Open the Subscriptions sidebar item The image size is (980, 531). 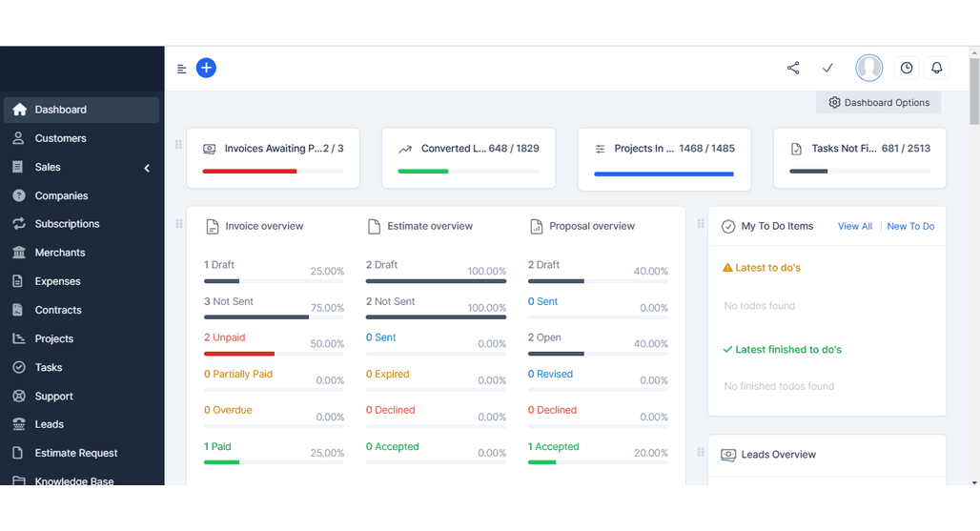pyautogui.click(x=67, y=224)
